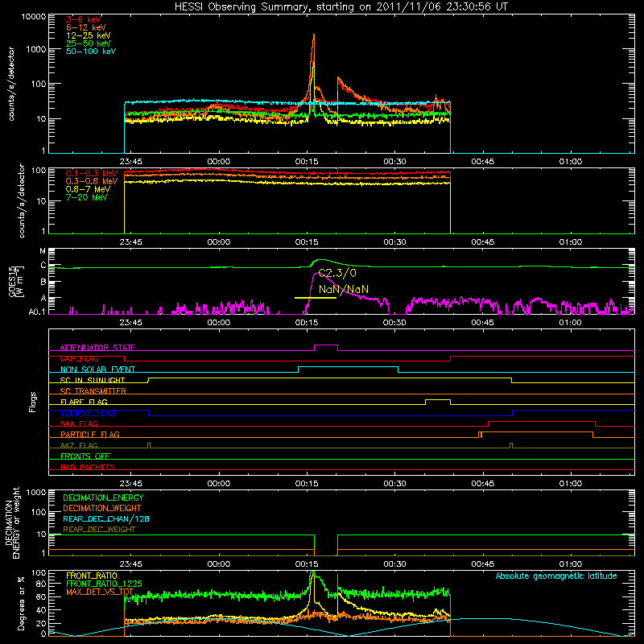Screen dimensions: 644x644
Task: Click the C2.3/0 flare class annotation
Action: pyautogui.click(x=337, y=273)
